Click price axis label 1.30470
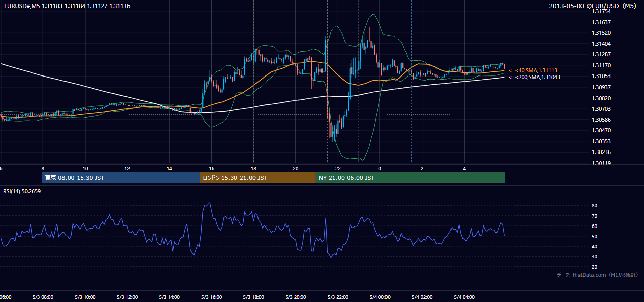 point(601,130)
